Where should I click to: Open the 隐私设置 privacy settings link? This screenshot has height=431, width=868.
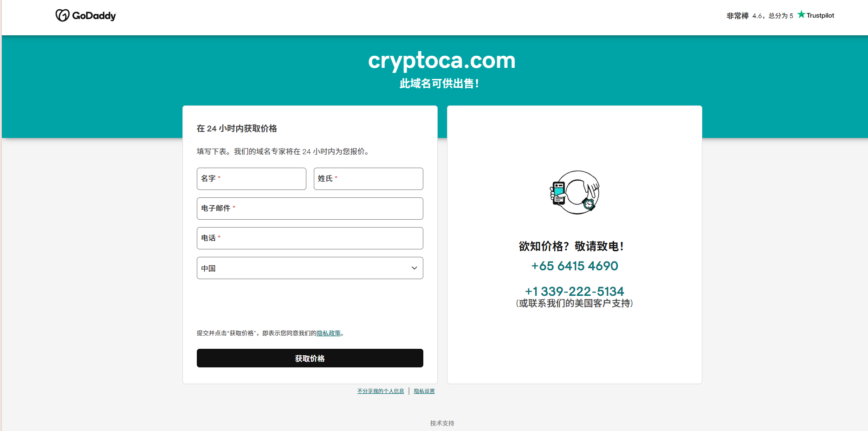pos(424,391)
